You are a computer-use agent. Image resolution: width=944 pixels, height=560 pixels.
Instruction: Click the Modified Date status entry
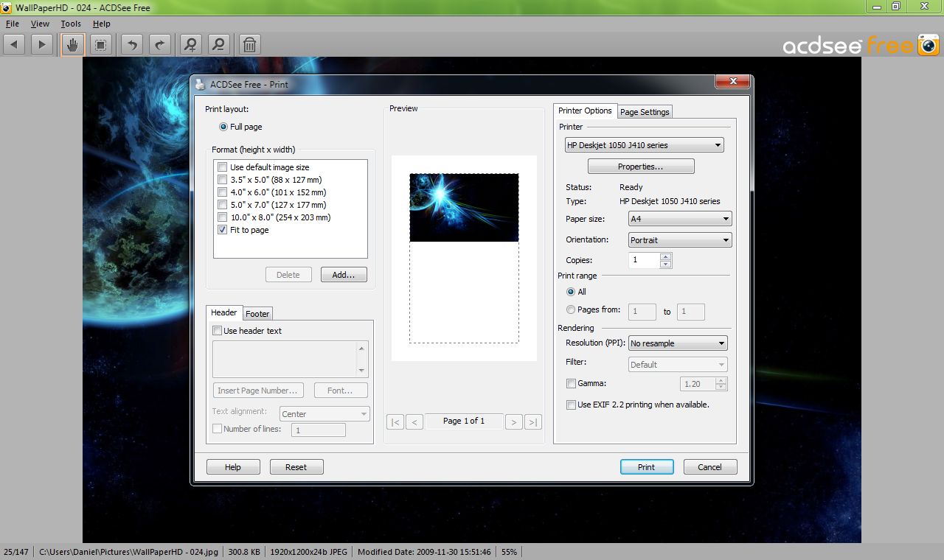[x=424, y=552]
